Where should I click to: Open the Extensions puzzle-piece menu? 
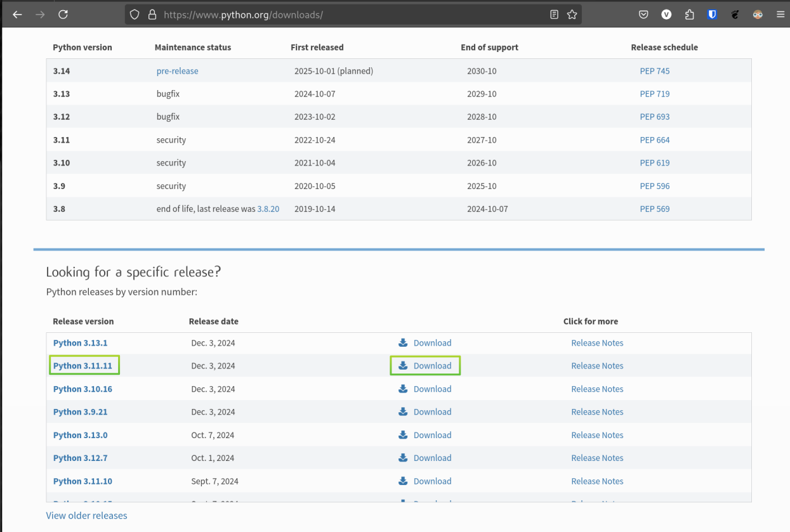pos(689,15)
